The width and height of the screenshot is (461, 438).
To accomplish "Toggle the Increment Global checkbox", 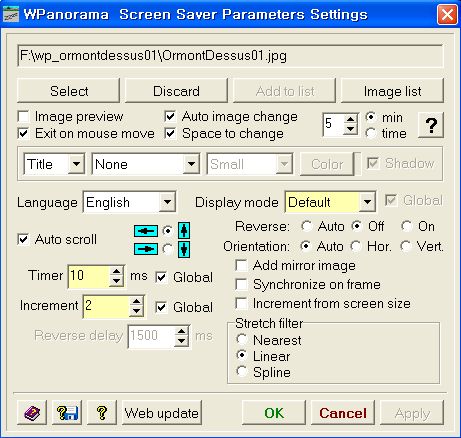I will point(161,307).
